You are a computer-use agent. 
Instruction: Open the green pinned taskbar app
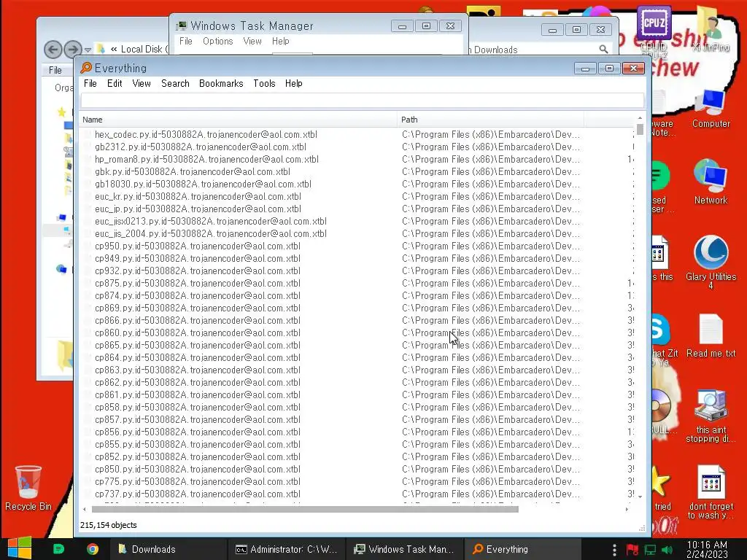pos(58,549)
